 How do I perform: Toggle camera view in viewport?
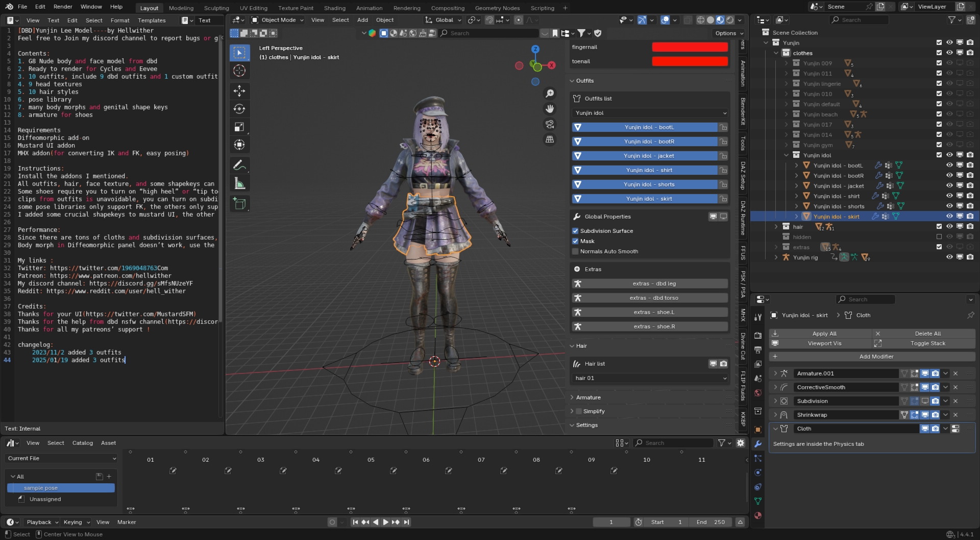click(x=550, y=124)
